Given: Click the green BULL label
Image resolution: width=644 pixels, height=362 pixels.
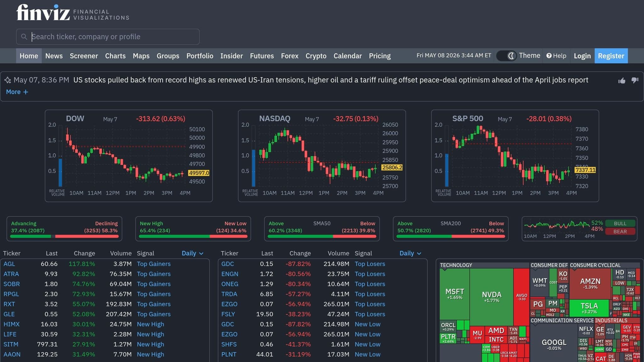Looking at the screenshot, I should [x=620, y=223].
